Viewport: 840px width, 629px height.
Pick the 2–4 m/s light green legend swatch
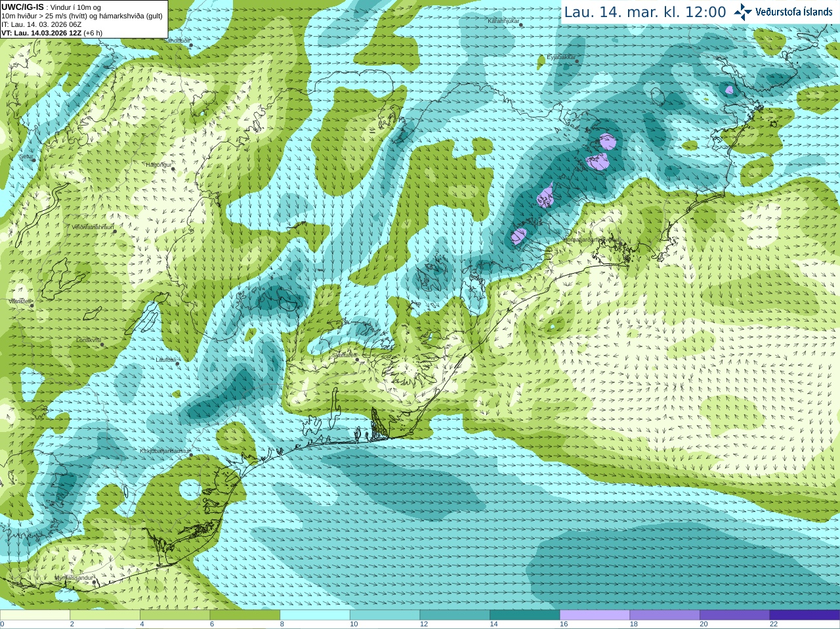click(x=105, y=615)
